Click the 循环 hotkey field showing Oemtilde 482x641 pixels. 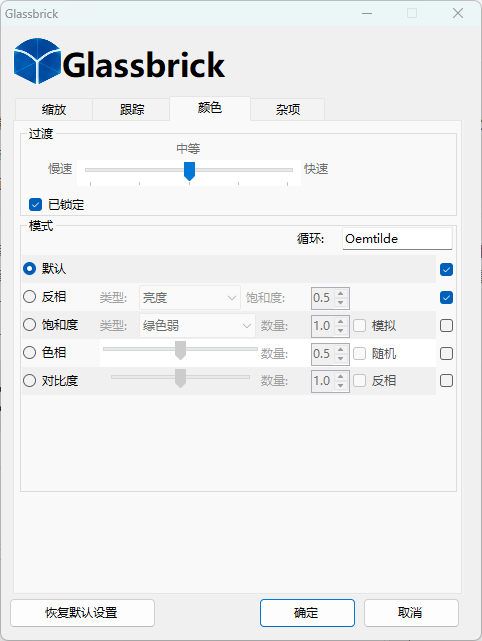click(x=397, y=238)
